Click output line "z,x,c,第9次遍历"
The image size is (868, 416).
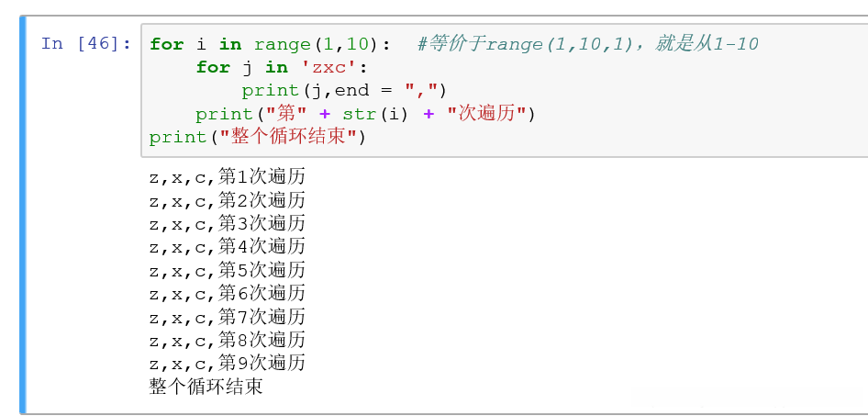click(x=227, y=363)
